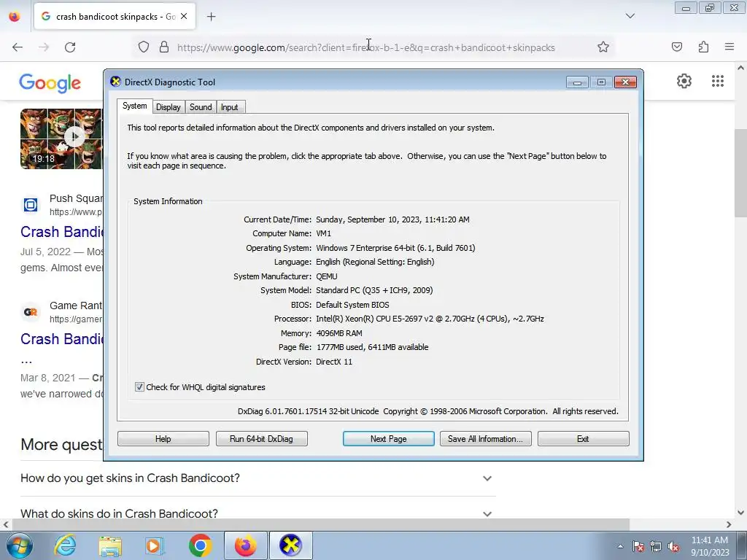Click the Push Square site icon
This screenshot has width=747, height=560.
coord(31,205)
